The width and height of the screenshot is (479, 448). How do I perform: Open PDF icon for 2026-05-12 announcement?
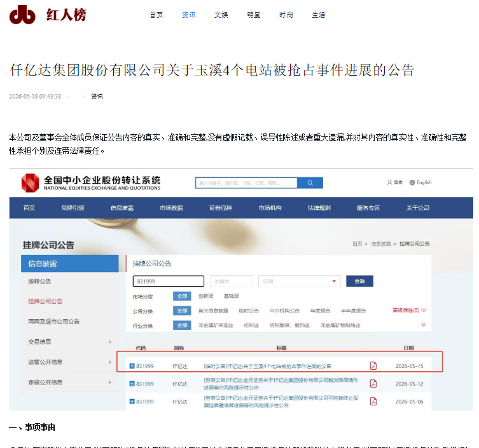373,384
